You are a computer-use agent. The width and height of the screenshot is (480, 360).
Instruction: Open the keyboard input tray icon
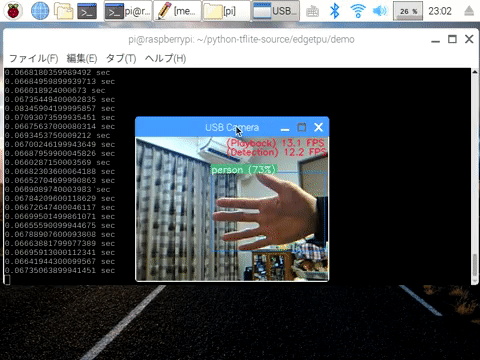point(312,12)
